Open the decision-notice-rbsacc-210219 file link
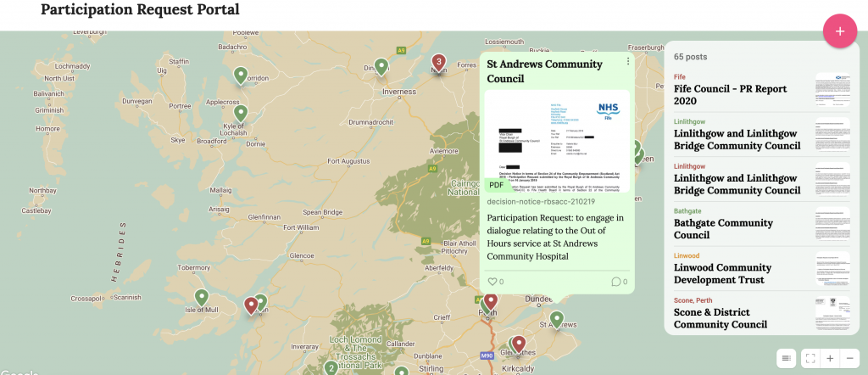 click(x=541, y=201)
